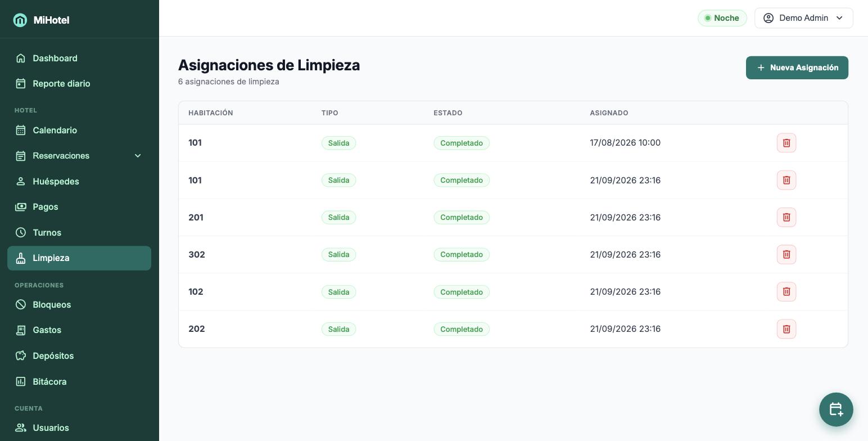868x441 pixels.
Task: Open the Gastos menu item
Action: (x=79, y=330)
